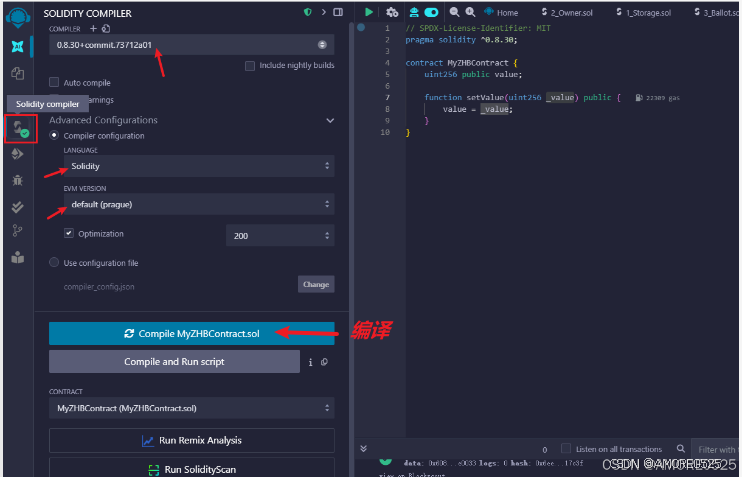This screenshot has width=742, height=477.
Task: Click the breakpoint dot on line 1
Action: tap(361, 27)
